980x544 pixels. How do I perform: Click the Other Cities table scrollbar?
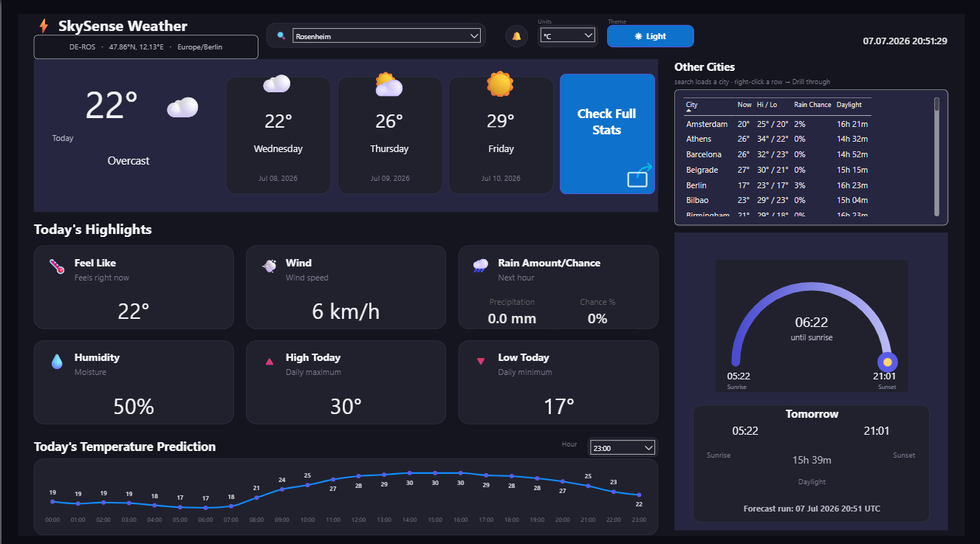point(937,156)
